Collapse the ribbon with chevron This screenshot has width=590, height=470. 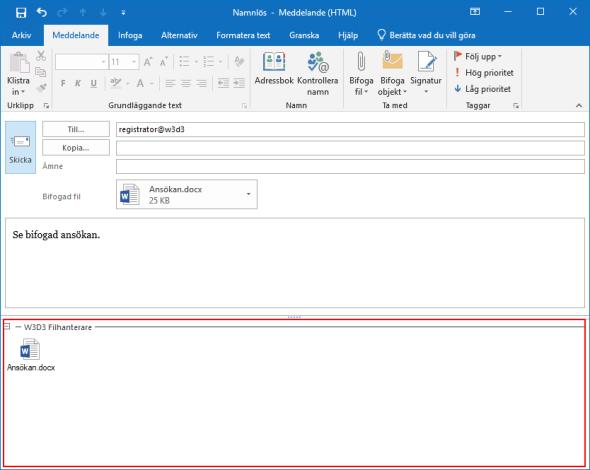point(579,106)
